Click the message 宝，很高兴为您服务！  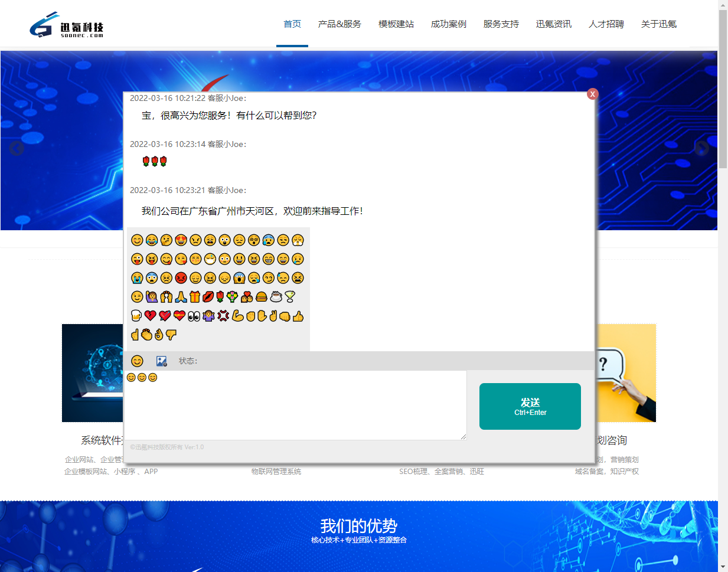pos(229,115)
